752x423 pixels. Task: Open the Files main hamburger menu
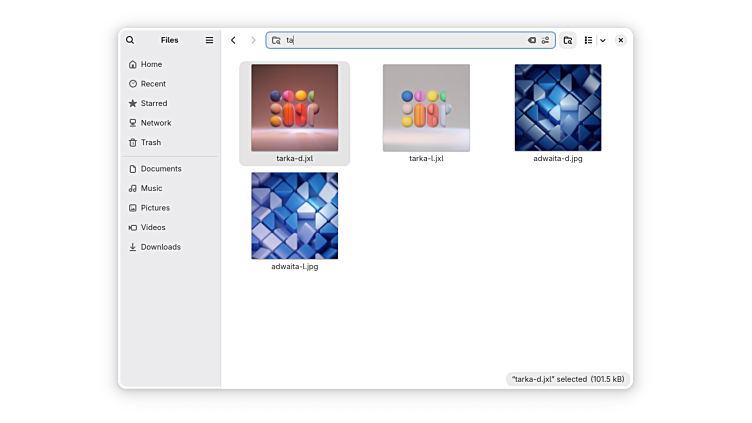(209, 40)
